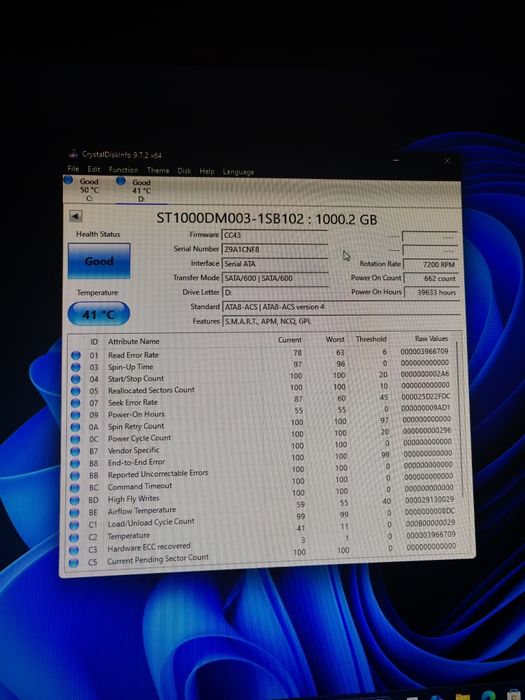Click status icon of Load/Unload Cycle Count
525x700 pixels.
(75, 525)
